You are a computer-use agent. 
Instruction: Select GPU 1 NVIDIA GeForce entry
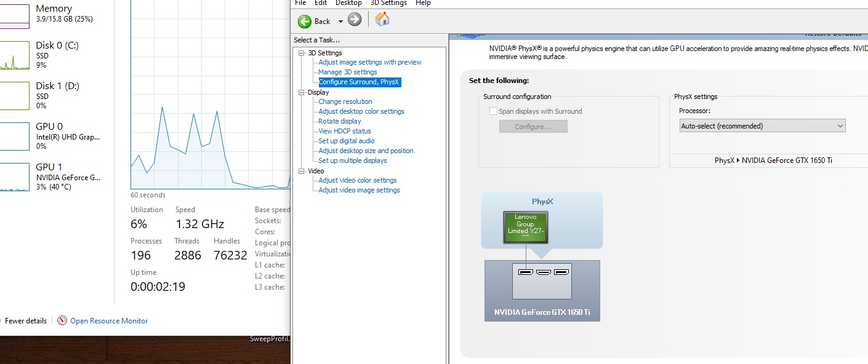[x=50, y=177]
